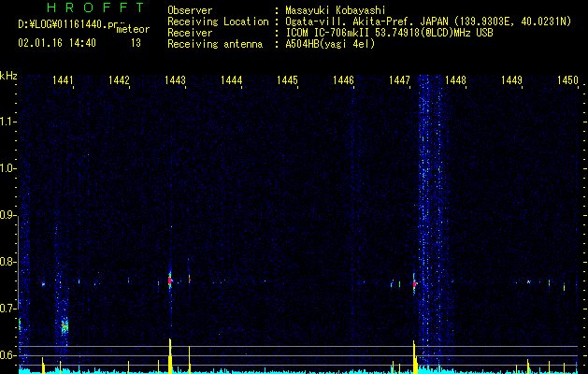588x374 pixels.
Task: Click the 1447 time axis marker
Action: [x=399, y=80]
